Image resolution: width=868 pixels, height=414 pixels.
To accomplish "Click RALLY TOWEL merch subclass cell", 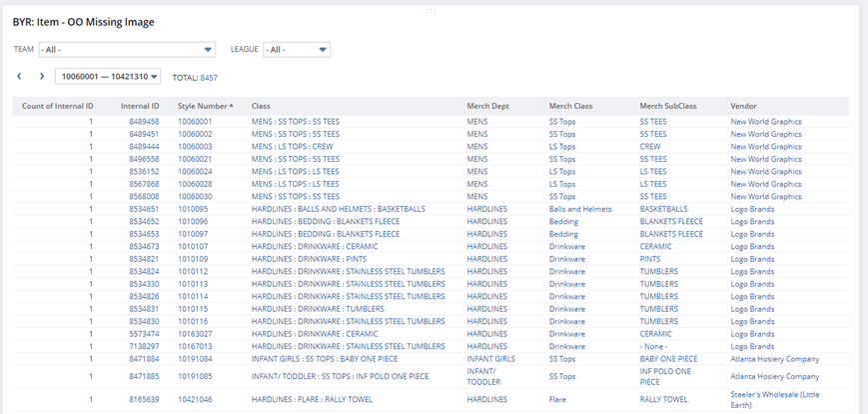I will (663, 399).
